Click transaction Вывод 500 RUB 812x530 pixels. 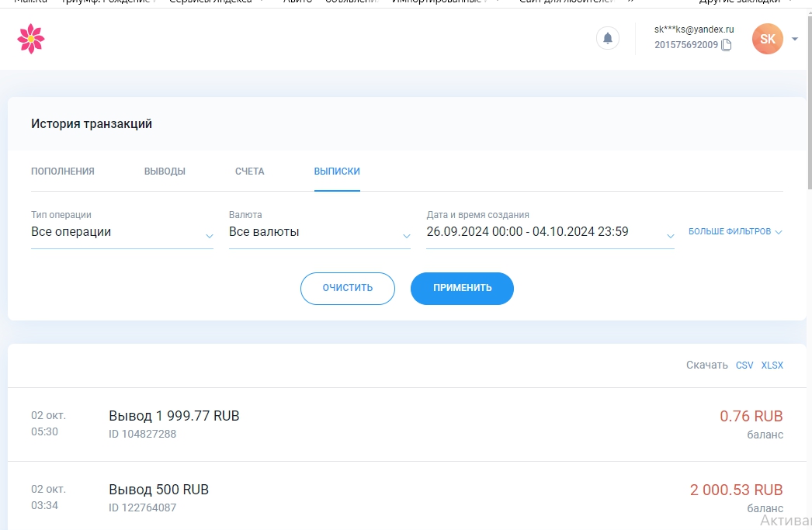pos(158,490)
